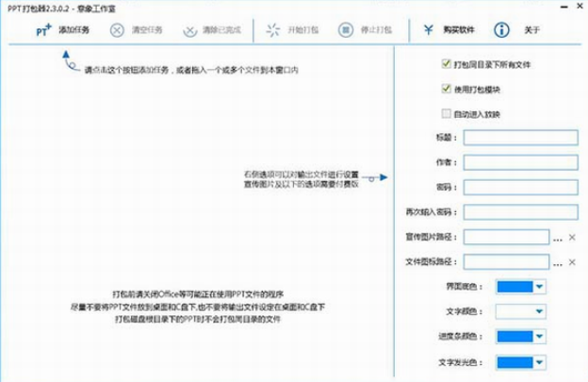Focus the 再次输入密码 input field

(520, 212)
